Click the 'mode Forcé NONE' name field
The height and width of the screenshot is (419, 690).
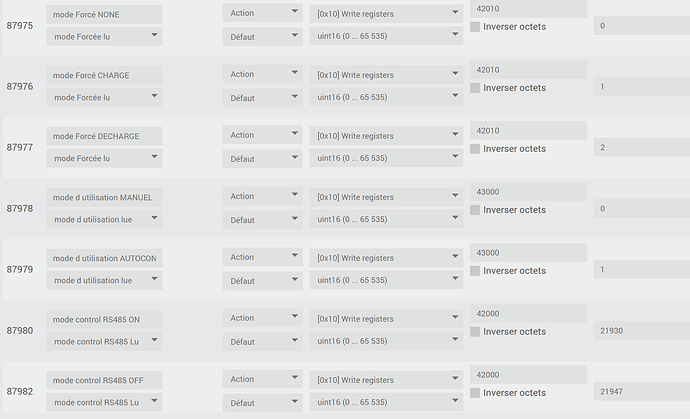(104, 14)
